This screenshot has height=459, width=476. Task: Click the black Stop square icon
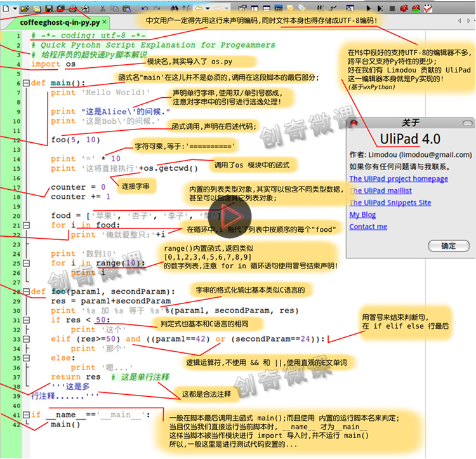tap(392, 8)
